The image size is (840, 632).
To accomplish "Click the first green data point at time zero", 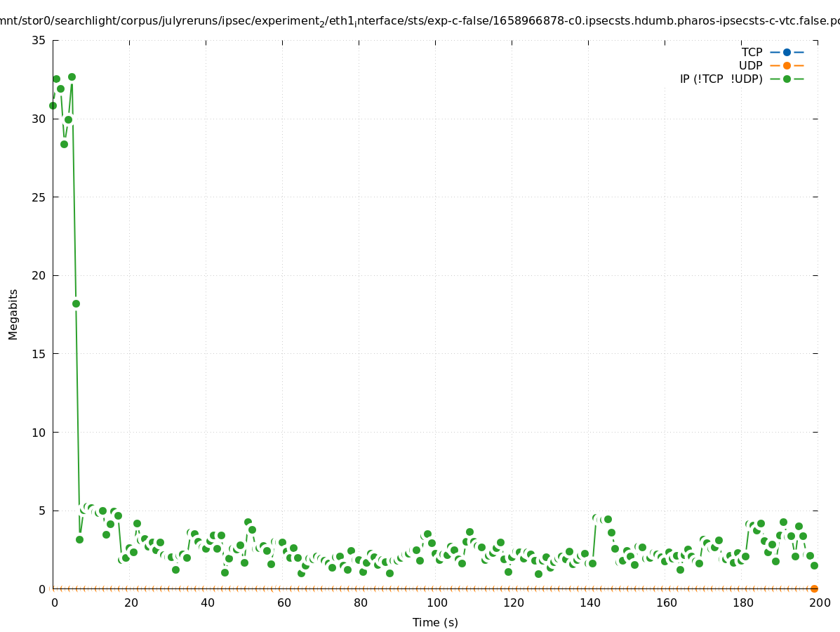I will pyautogui.click(x=53, y=105).
